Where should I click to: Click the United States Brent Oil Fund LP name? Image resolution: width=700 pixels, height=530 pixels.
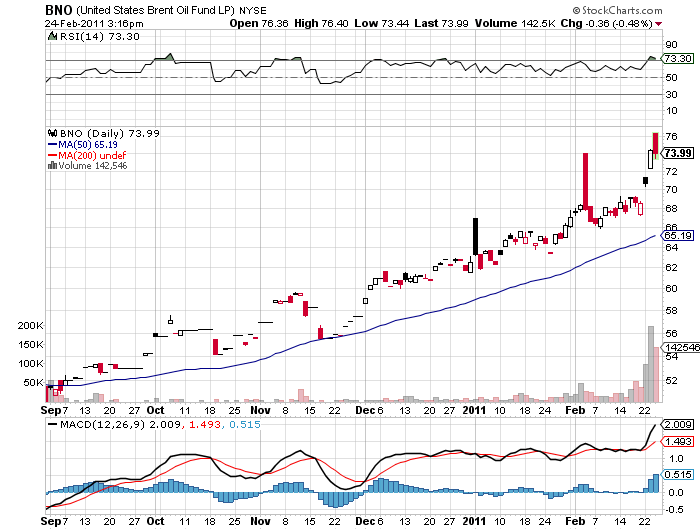click(155, 10)
